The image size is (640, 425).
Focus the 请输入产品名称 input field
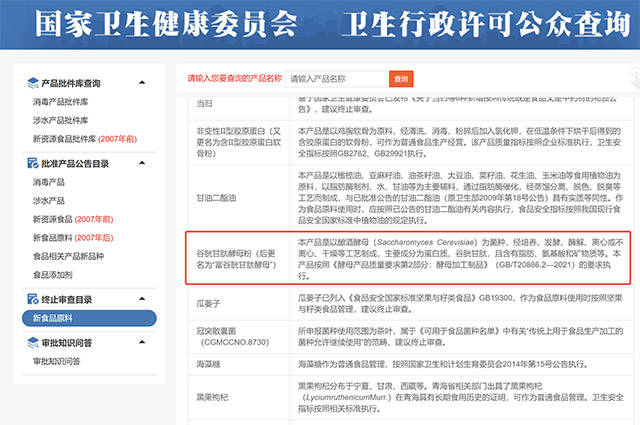[x=334, y=78]
